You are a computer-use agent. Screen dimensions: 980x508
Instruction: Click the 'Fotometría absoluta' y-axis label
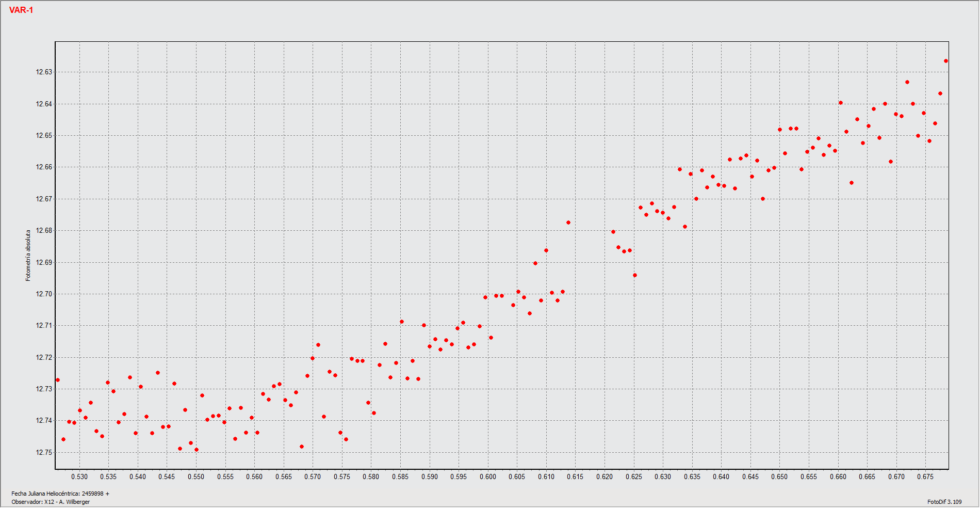point(28,256)
